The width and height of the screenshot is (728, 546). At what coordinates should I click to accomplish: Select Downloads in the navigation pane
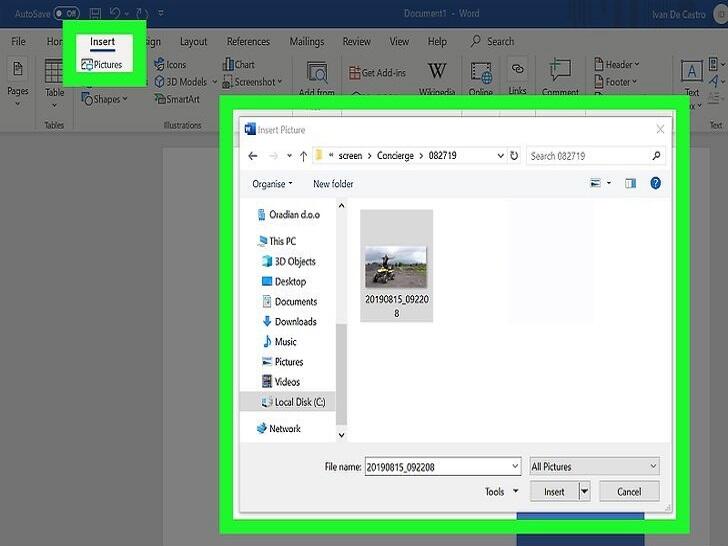(295, 322)
